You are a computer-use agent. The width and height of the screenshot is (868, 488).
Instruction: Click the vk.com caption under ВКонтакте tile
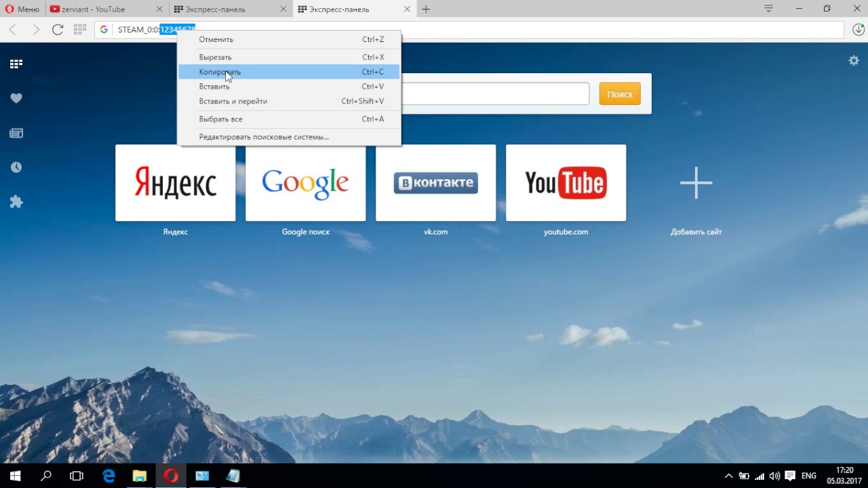[x=436, y=232]
